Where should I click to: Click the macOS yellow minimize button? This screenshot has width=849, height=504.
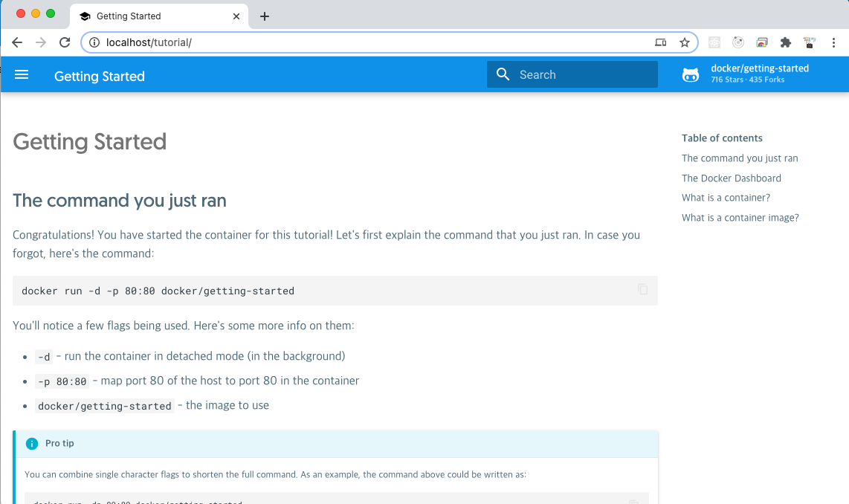[x=36, y=13]
